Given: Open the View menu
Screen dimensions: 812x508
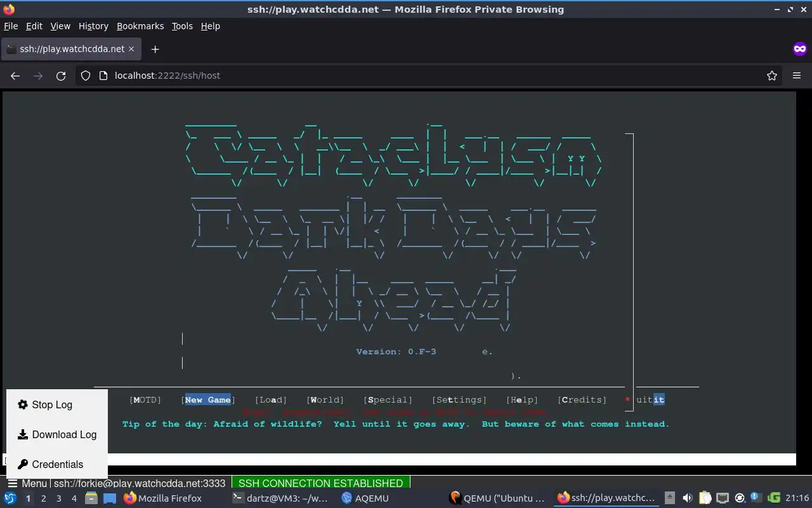Looking at the screenshot, I should (60, 26).
